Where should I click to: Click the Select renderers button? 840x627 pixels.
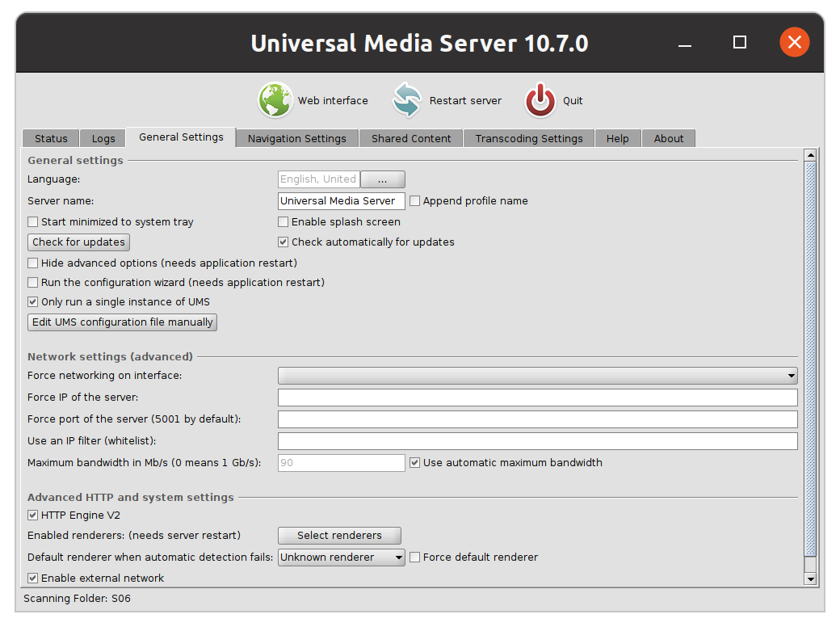pyautogui.click(x=339, y=536)
